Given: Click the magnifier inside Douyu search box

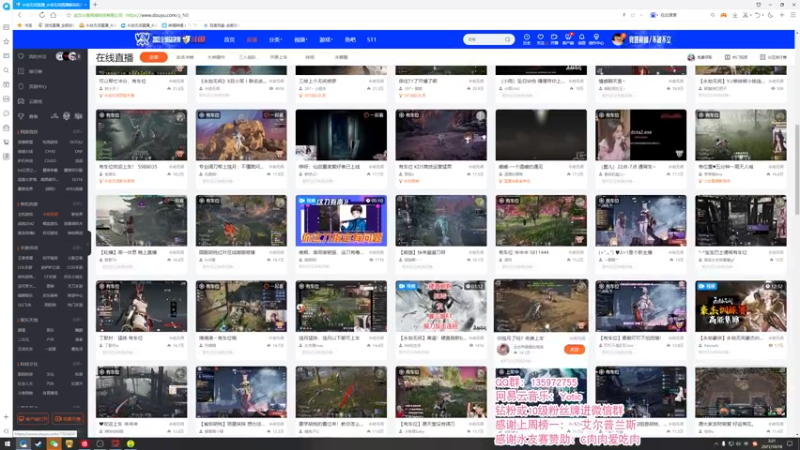Looking at the screenshot, I should 508,39.
